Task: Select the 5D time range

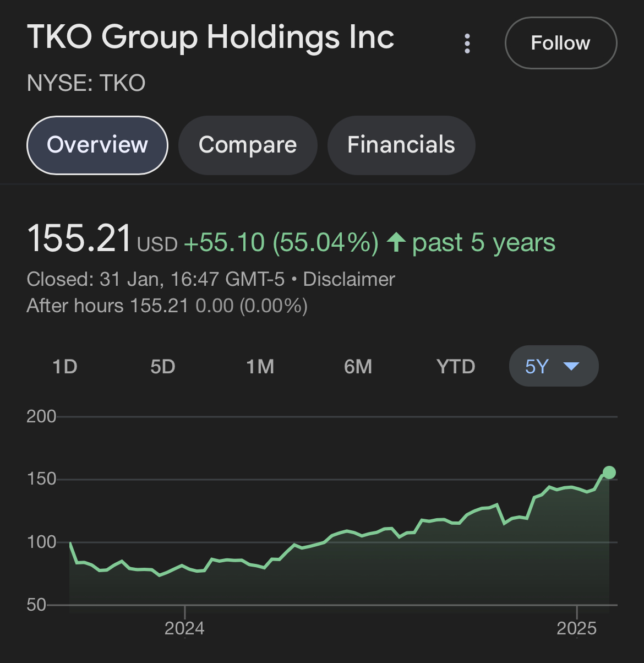Action: coord(163,366)
